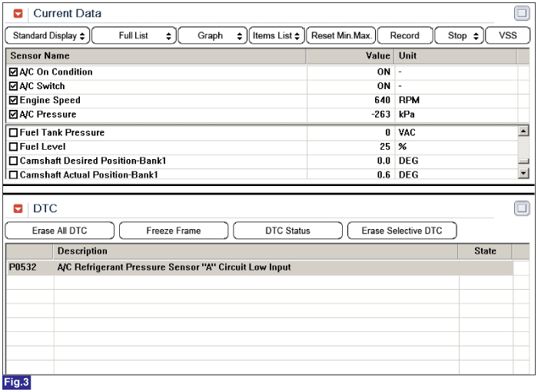Check the Fuel Level checkbox

click(13, 147)
